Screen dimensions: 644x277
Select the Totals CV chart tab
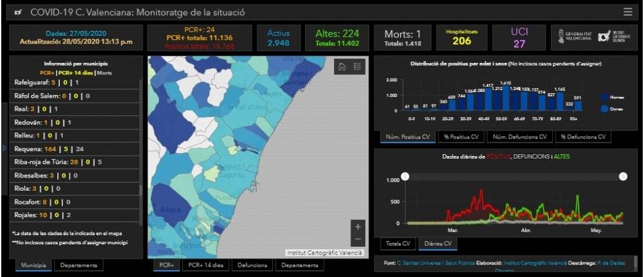[x=398, y=244]
